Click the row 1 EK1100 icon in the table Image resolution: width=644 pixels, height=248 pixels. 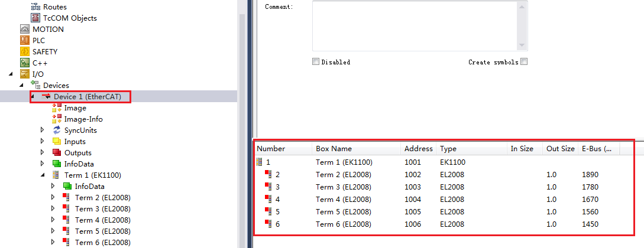259,162
